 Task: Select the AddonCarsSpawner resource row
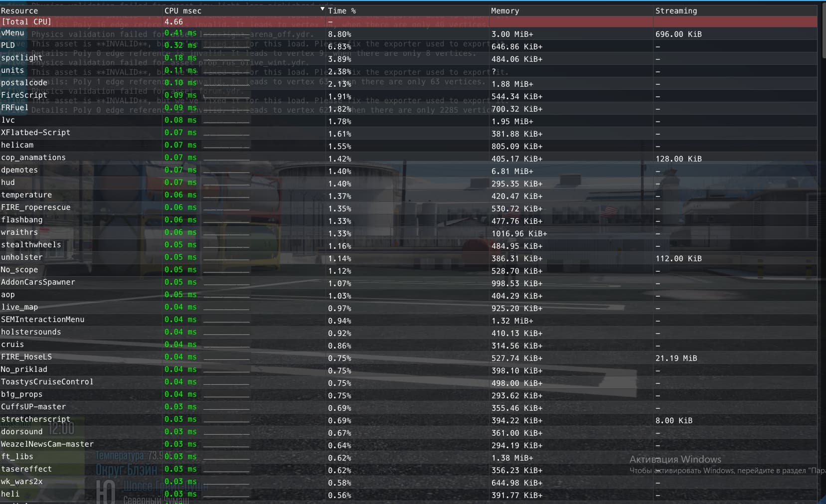click(38, 282)
